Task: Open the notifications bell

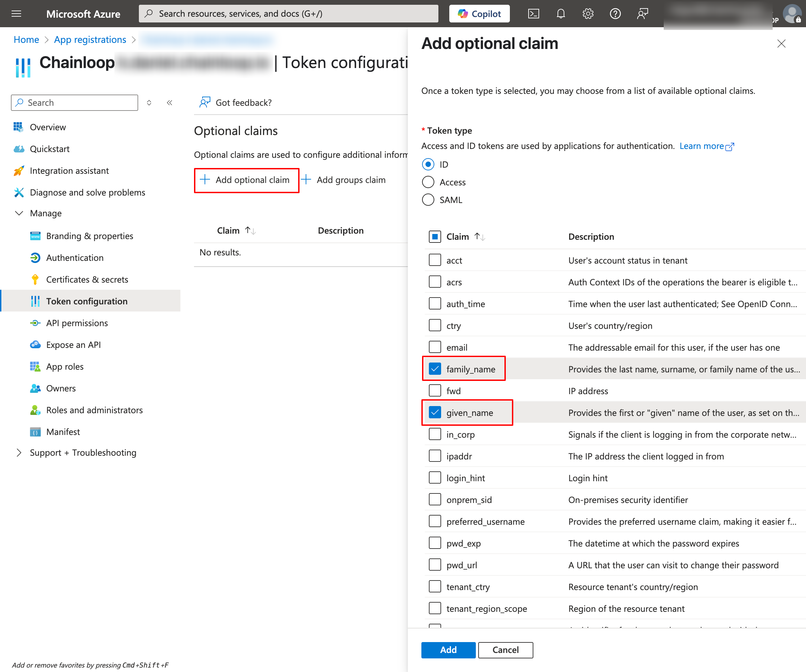Action: click(561, 14)
